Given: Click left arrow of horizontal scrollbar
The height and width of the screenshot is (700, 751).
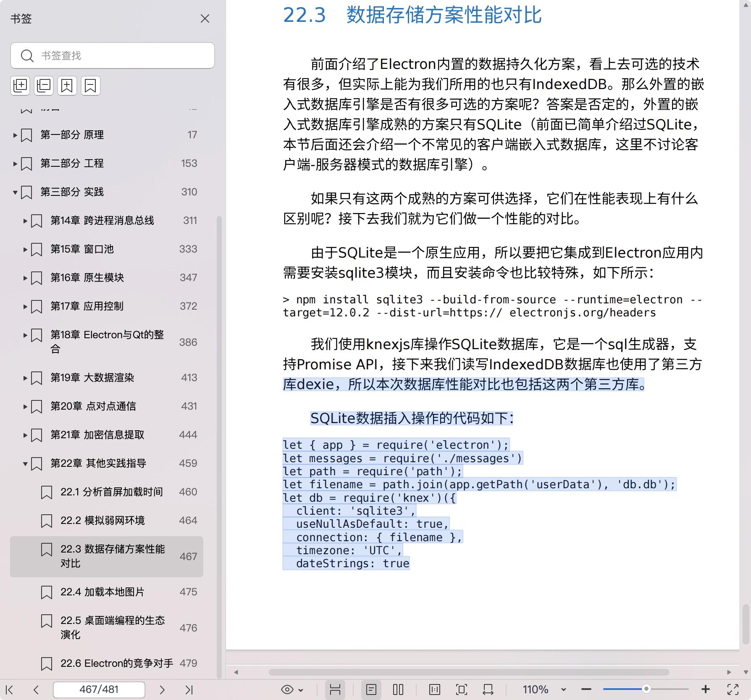Looking at the screenshot, I should click(236, 672).
